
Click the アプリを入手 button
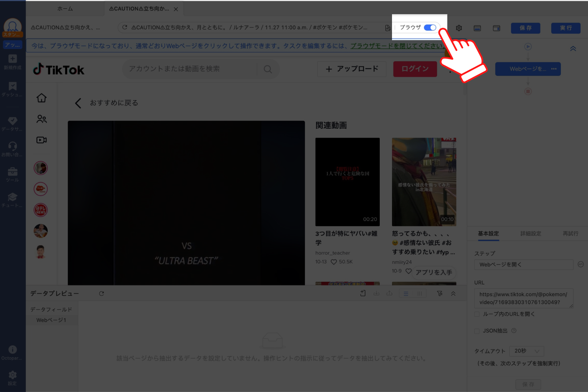(x=434, y=272)
